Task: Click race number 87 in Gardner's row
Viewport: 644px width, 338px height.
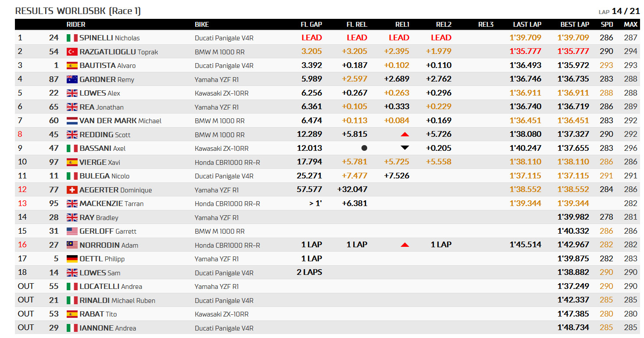Action: (54, 79)
